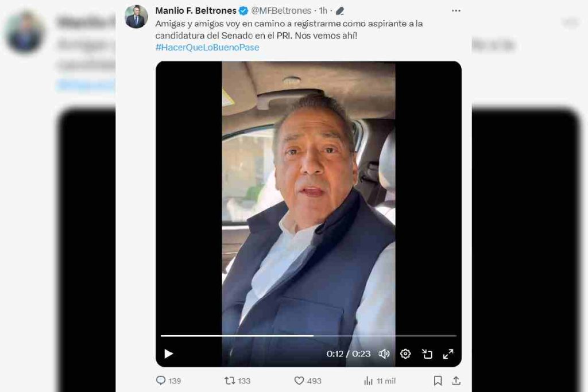Mute the video audio
The image size is (588, 392).
[384, 354]
